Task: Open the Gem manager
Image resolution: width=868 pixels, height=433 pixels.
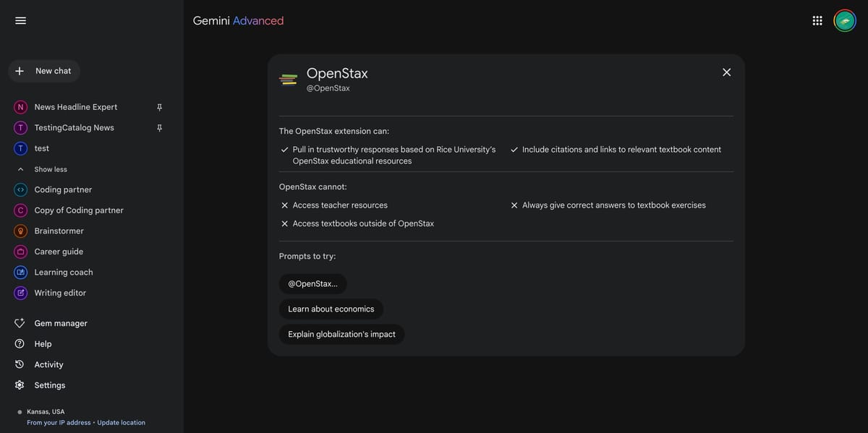Action: pos(61,322)
